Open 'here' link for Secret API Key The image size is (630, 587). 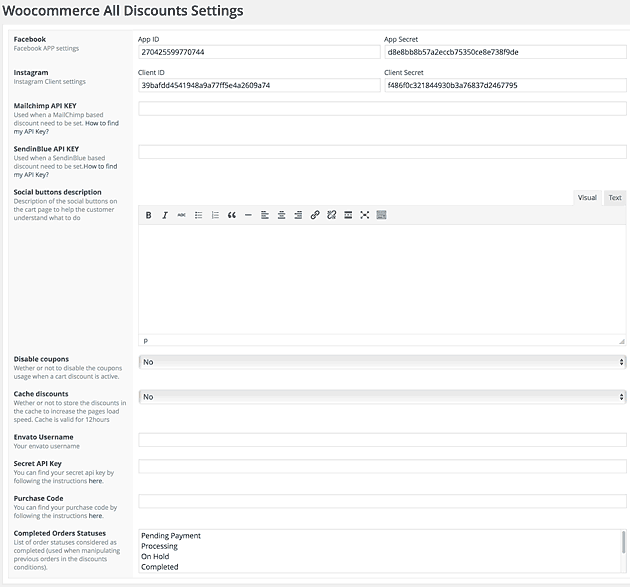click(x=96, y=481)
